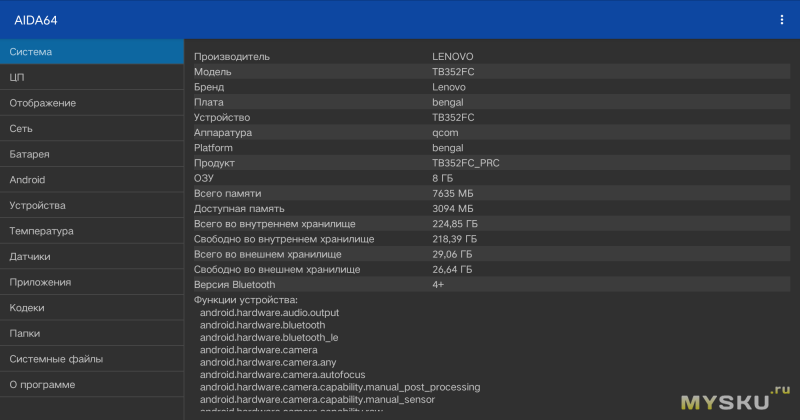Click the Доступная память 3094 МБ row
This screenshot has width=800, height=420.
pyautogui.click(x=491, y=209)
